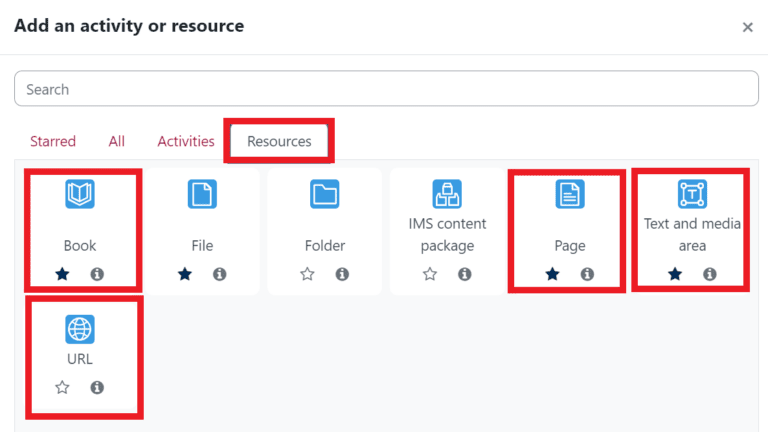Image resolution: width=768 pixels, height=432 pixels.
Task: Unstar the Book resource
Action: (62, 274)
